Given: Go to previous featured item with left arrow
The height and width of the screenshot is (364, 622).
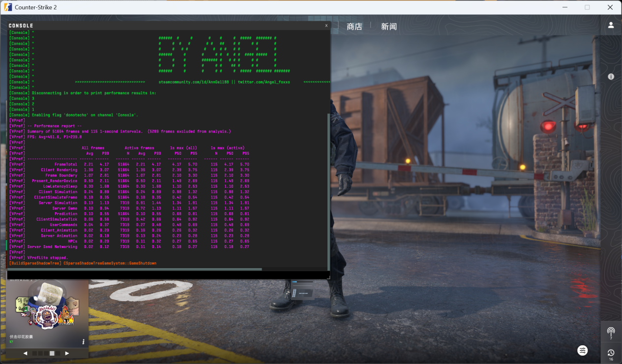Looking at the screenshot, I should click(26, 353).
